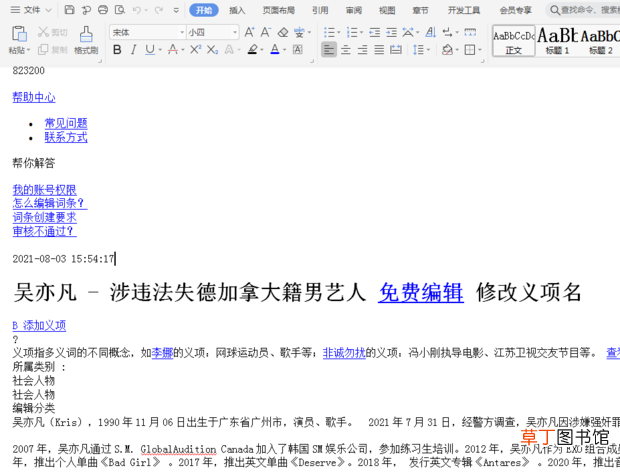
Task: Toggle Italic formatting
Action: (133, 49)
